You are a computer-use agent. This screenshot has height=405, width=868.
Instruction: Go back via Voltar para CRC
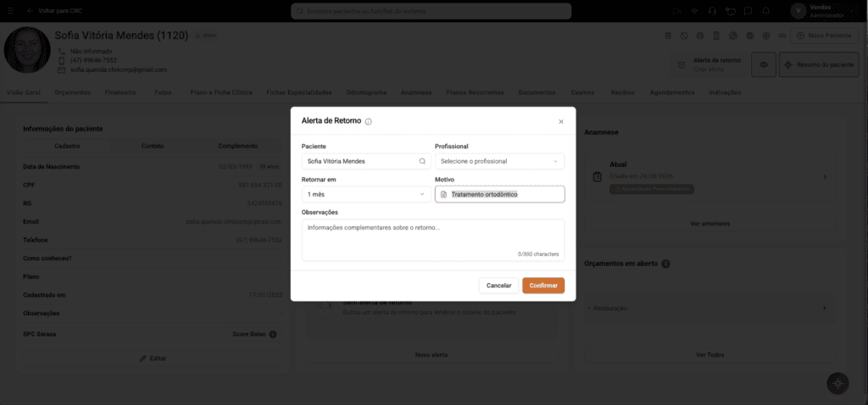55,10
